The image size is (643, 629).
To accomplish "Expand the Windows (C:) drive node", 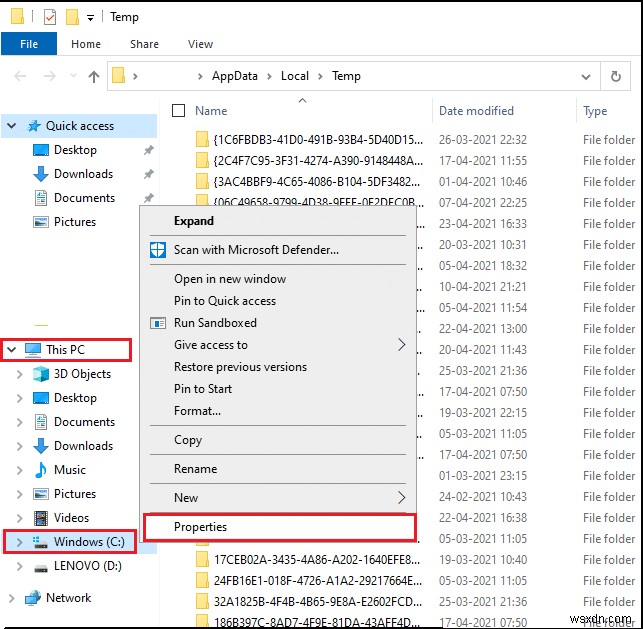I will 19,542.
